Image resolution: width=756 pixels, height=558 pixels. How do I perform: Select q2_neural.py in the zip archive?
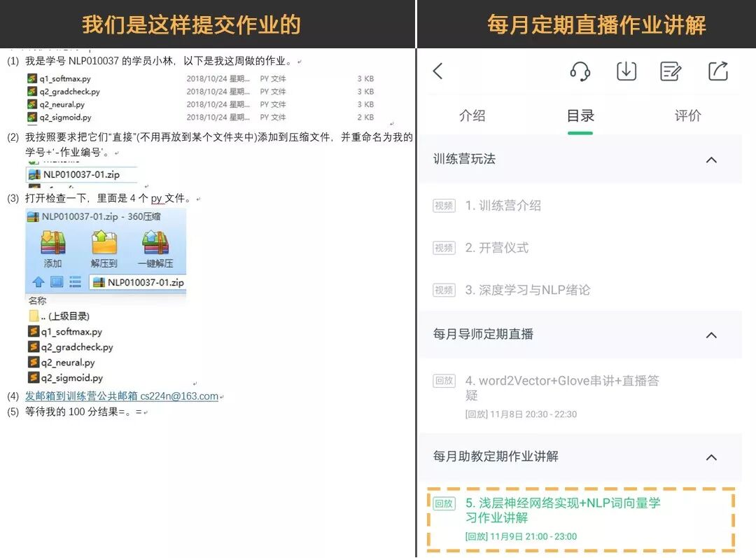[x=62, y=363]
